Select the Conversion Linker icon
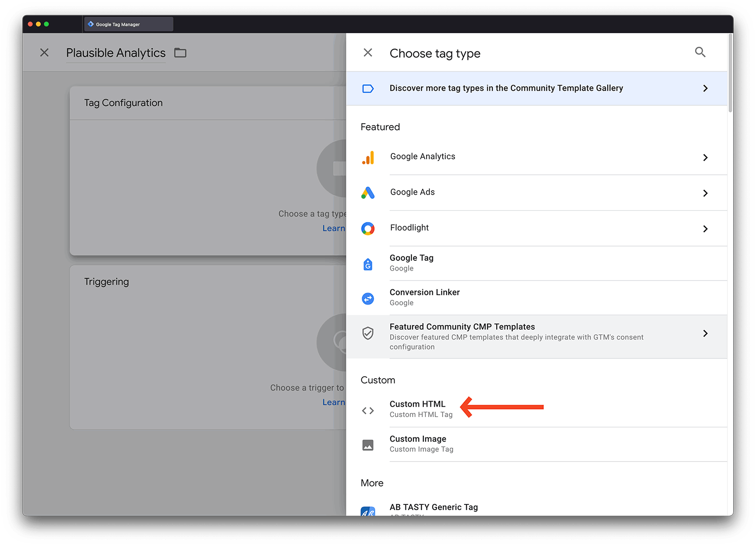The width and height of the screenshot is (756, 546). 368,298
